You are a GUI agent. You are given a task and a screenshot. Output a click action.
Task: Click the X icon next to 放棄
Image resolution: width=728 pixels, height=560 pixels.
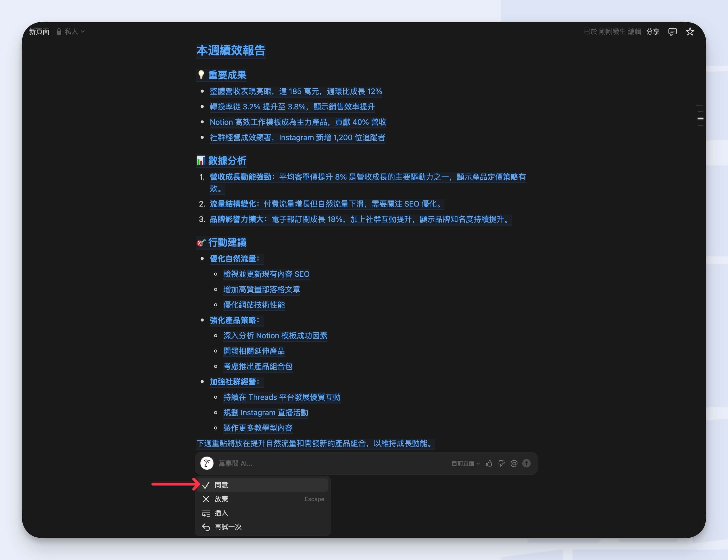pos(206,499)
